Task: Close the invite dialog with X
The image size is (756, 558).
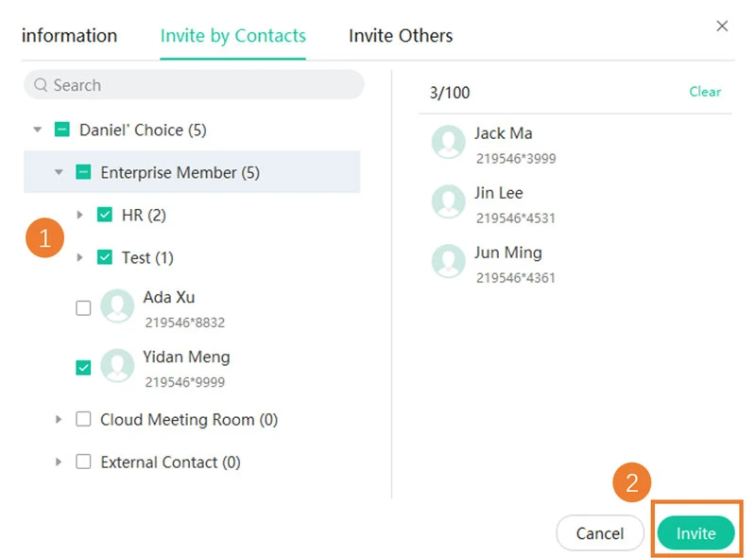Action: pyautogui.click(x=722, y=26)
